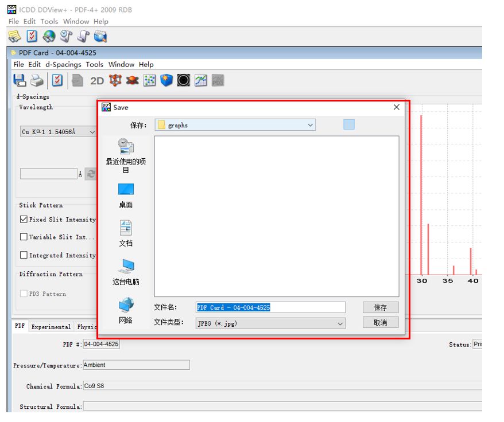Open the checklist preferences icon in main toolbar
Image resolution: width=504 pixels, height=422 pixels.
click(x=32, y=36)
